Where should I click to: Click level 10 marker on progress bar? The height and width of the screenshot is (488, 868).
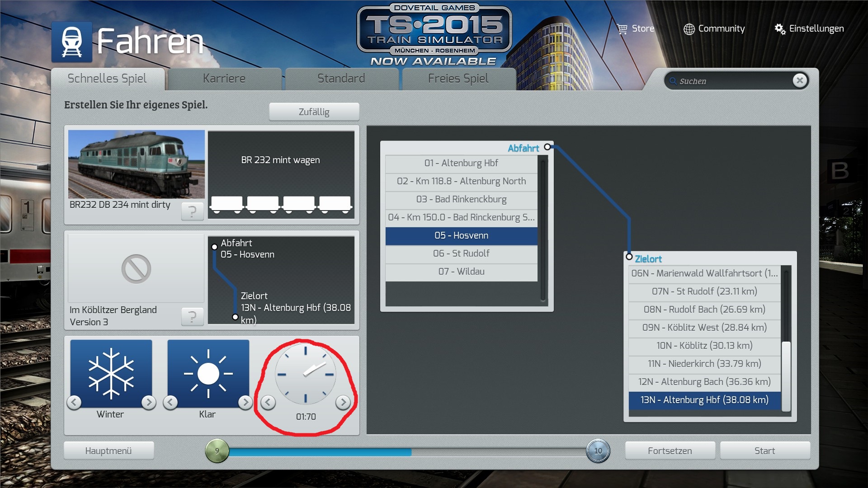(598, 450)
